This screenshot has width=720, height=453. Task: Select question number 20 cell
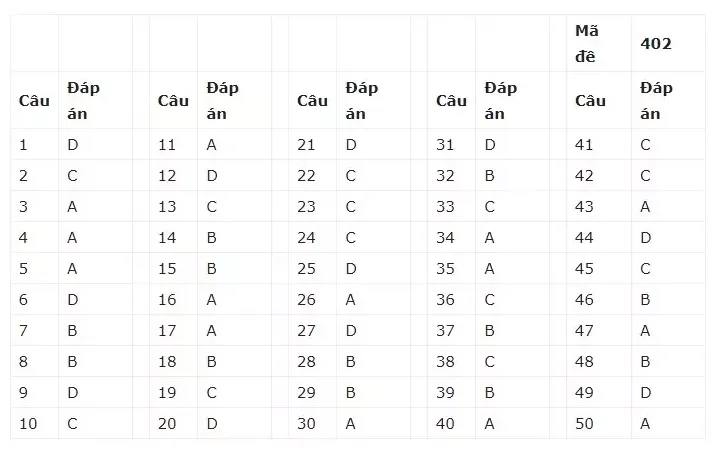173,423
